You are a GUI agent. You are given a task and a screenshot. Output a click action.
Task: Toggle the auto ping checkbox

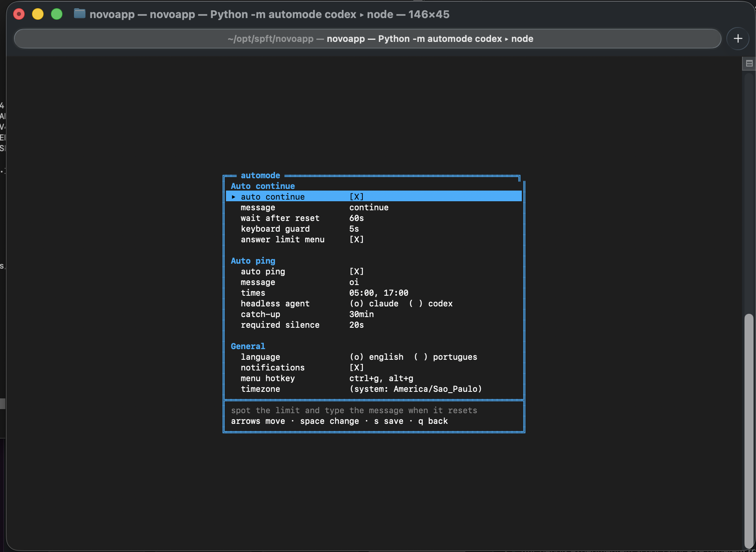pos(357,271)
